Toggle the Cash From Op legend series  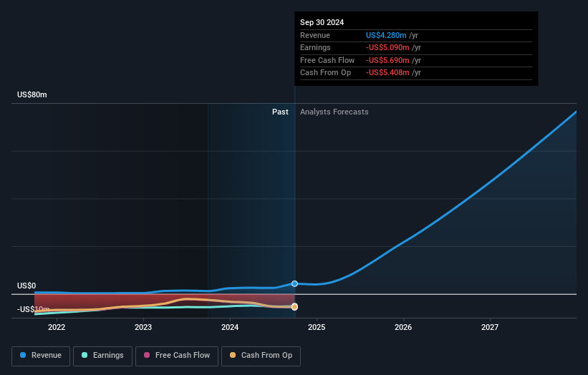click(261, 356)
